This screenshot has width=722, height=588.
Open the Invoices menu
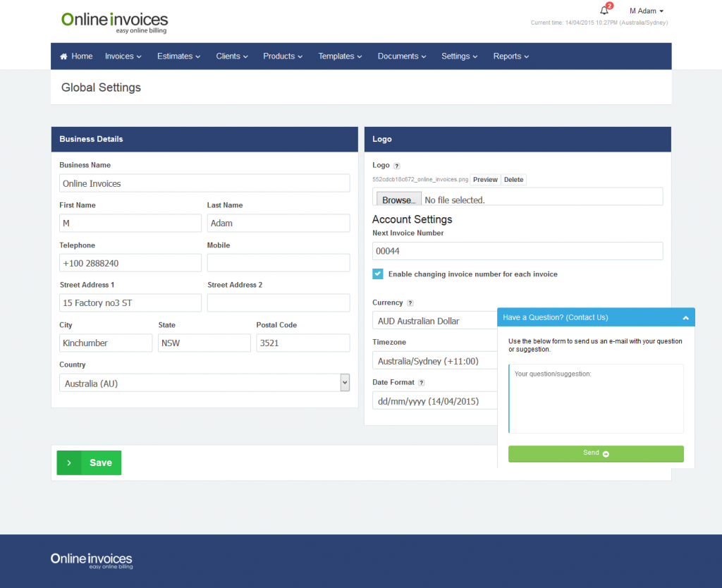pyautogui.click(x=123, y=56)
